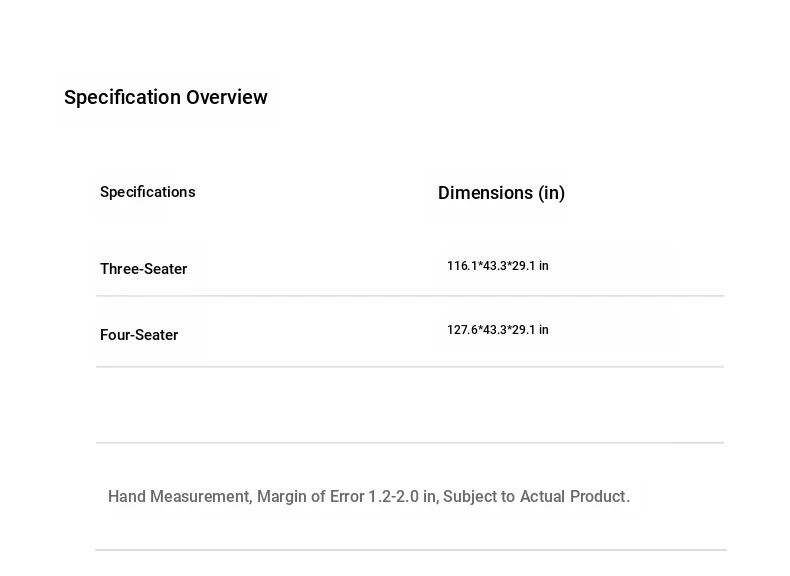Click the divider line below the measurement note

410,550
